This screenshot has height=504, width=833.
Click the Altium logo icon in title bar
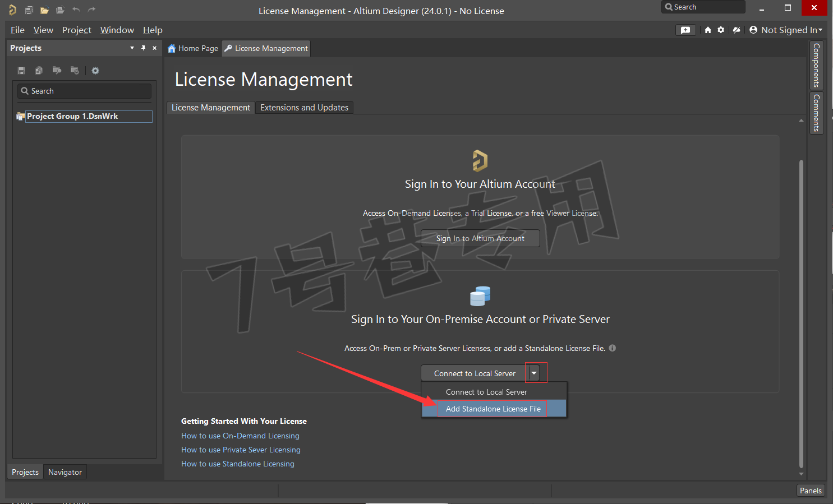[x=12, y=10]
